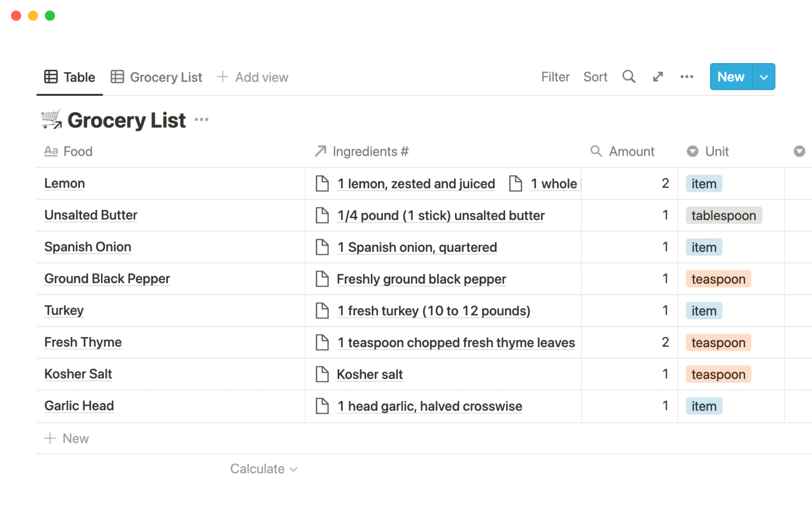Click the plus icon to add a view
This screenshot has height=508, width=812.
222,77
